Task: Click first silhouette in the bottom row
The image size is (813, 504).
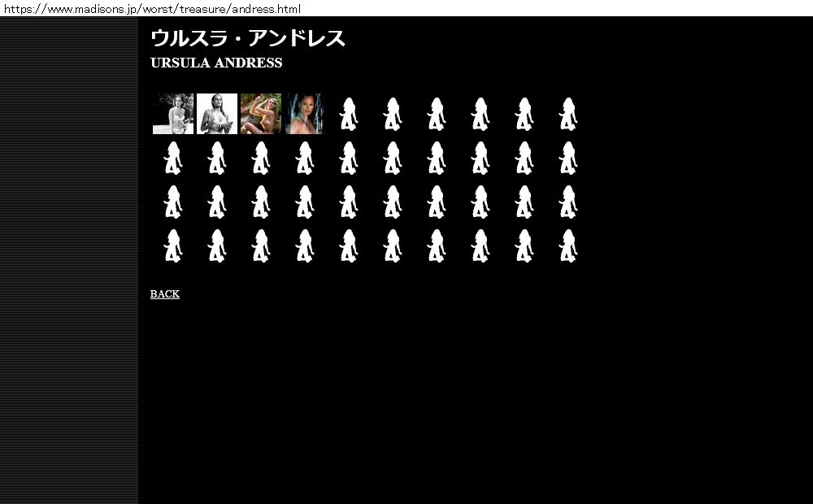Action: 173,246
